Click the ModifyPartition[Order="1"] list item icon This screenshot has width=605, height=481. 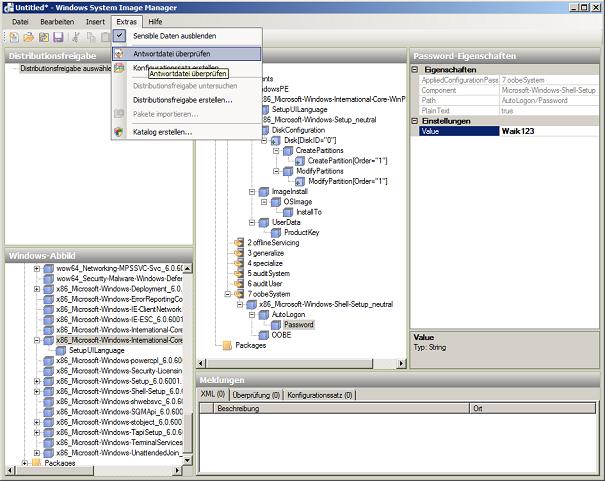pos(300,181)
